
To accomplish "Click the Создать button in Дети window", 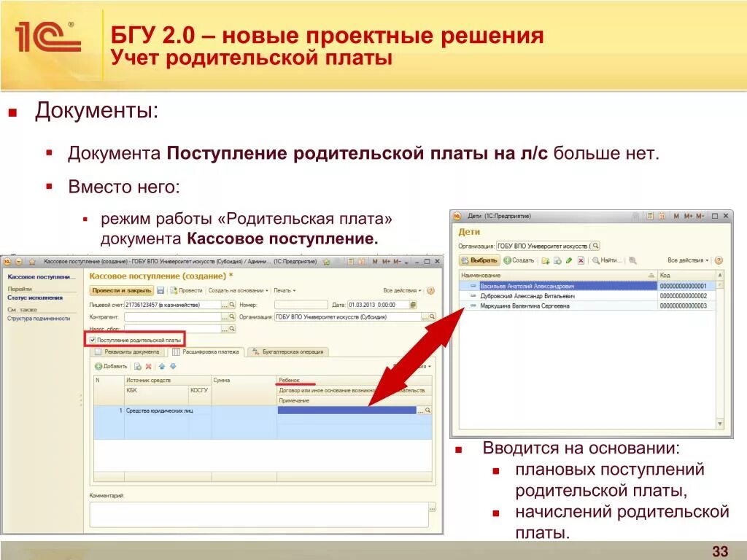I will pos(519,260).
